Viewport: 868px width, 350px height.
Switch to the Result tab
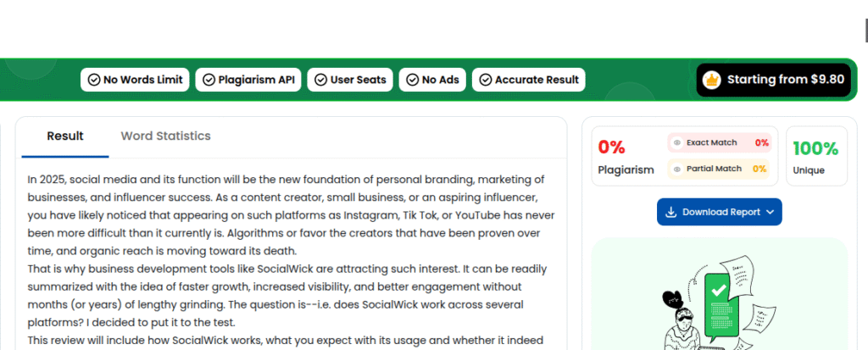pyautogui.click(x=65, y=136)
